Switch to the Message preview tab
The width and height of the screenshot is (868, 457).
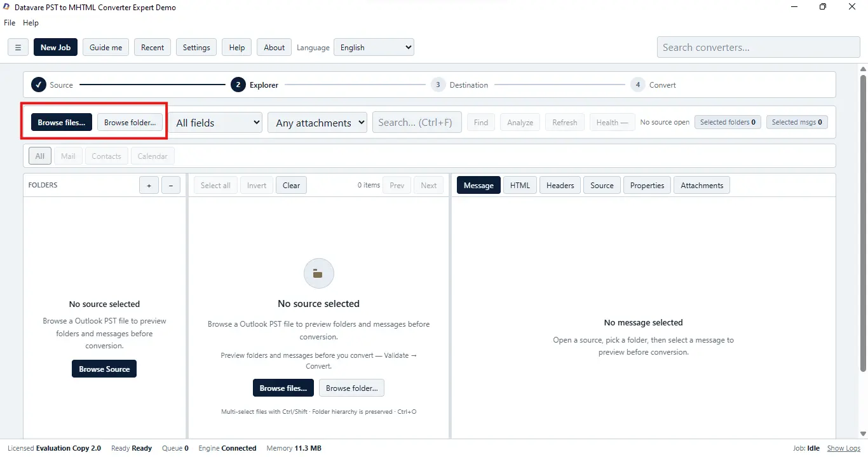point(478,185)
